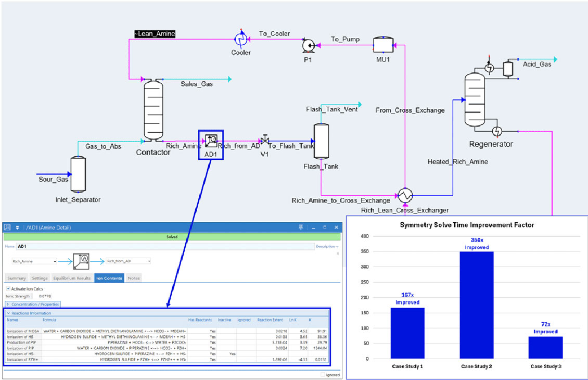Select the AD1 amine detail unit
588x380 pixels.
click(211, 141)
